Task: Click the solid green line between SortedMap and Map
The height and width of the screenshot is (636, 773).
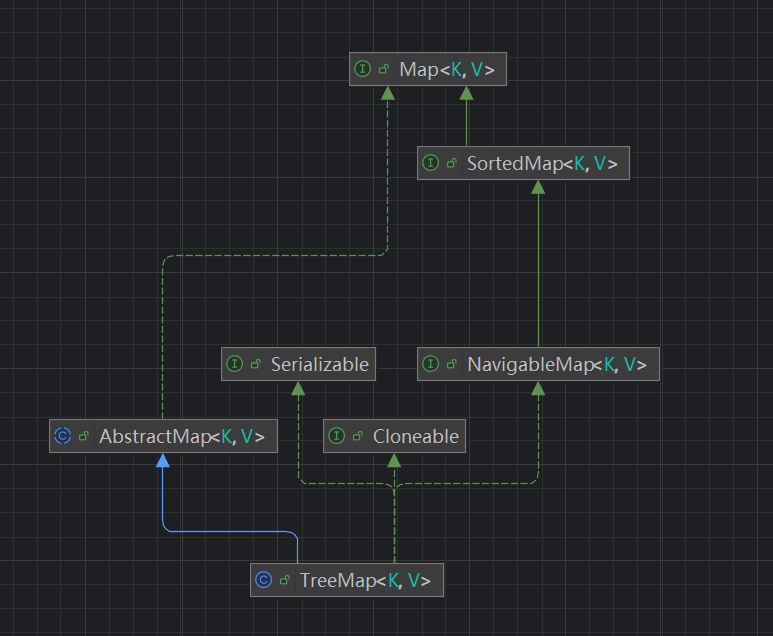Action: [466, 120]
